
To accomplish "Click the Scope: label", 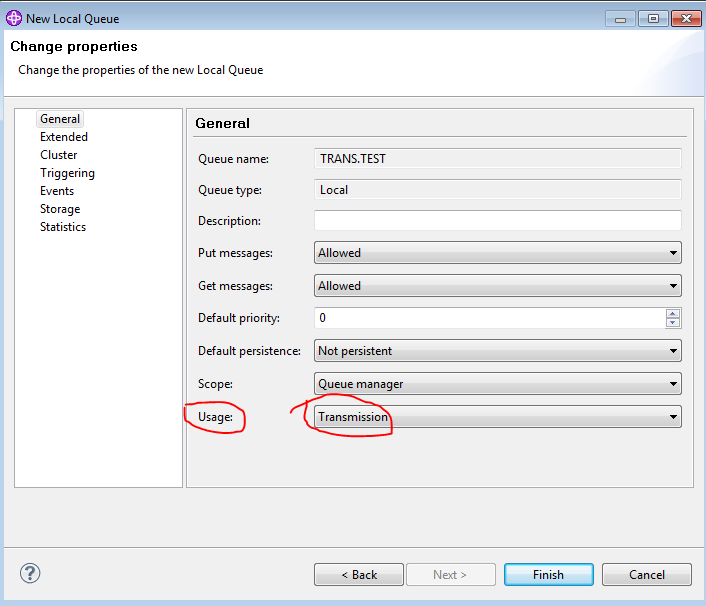I will click(215, 384).
